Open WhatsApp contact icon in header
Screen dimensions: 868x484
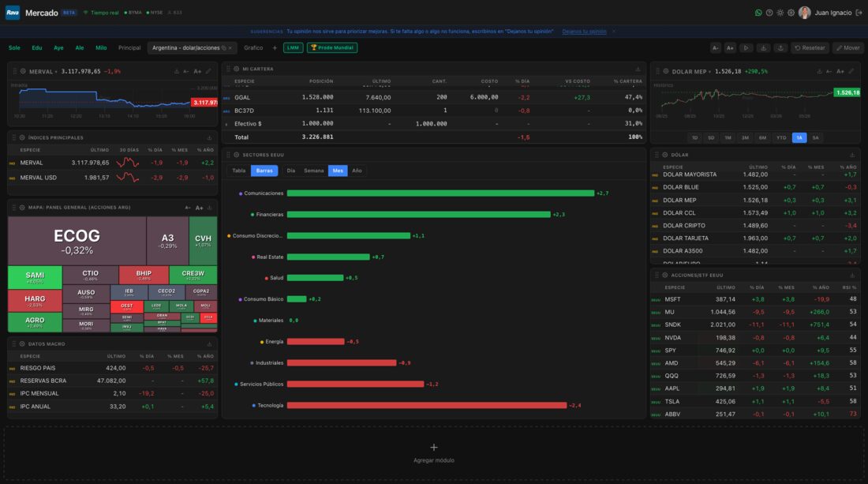coord(758,13)
